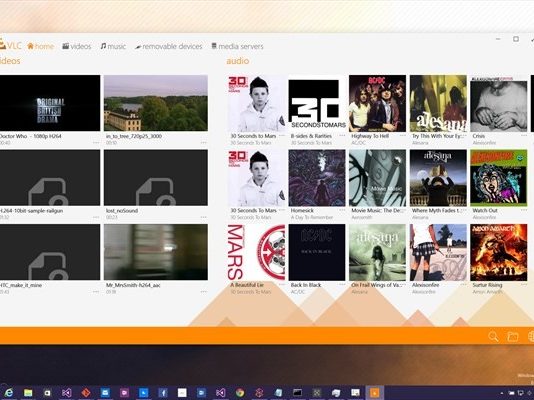Open more options for Highway To Hell album
This screenshot has width=534, height=400.
403,135
